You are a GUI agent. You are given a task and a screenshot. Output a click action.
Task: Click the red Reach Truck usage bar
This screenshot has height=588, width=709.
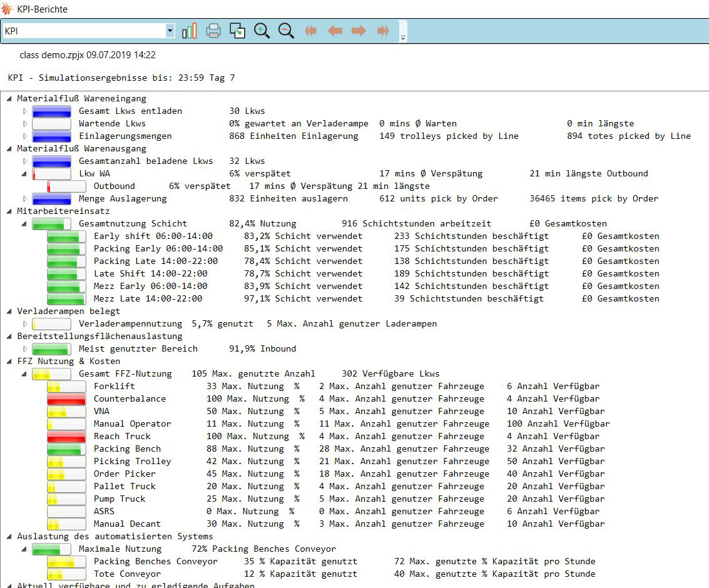[66, 436]
